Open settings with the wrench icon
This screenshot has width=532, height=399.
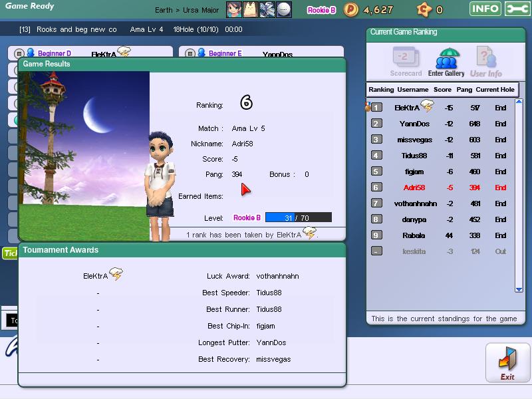tap(517, 9)
